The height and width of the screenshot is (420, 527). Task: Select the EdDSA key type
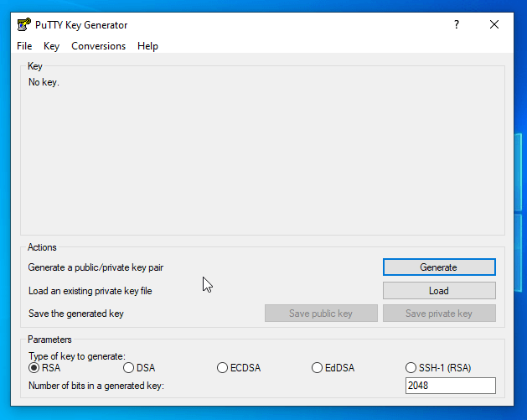click(x=333, y=368)
